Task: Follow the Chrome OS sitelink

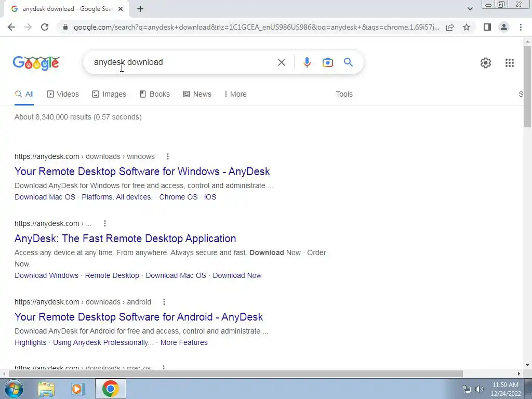Action: pos(179,197)
